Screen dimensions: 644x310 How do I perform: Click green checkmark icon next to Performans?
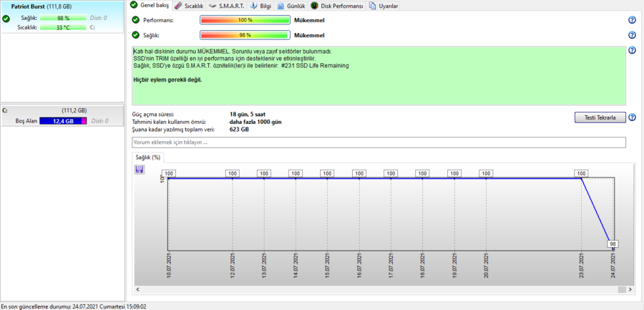pyautogui.click(x=136, y=20)
